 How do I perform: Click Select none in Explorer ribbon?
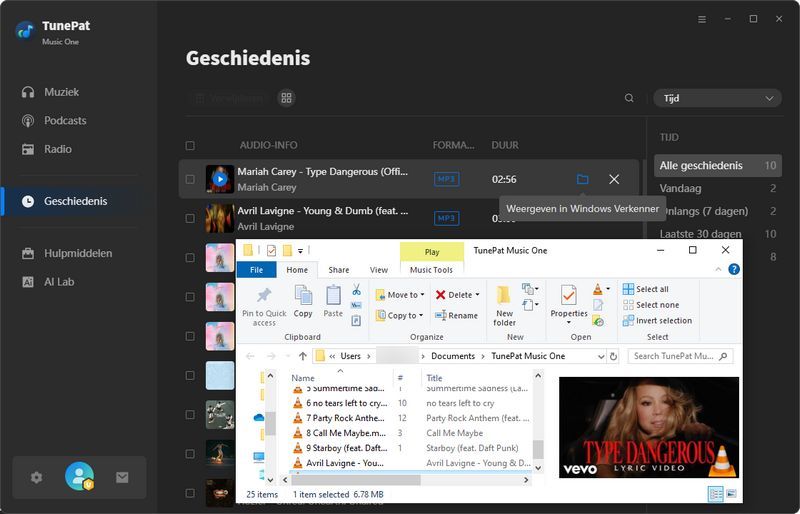pyautogui.click(x=651, y=305)
